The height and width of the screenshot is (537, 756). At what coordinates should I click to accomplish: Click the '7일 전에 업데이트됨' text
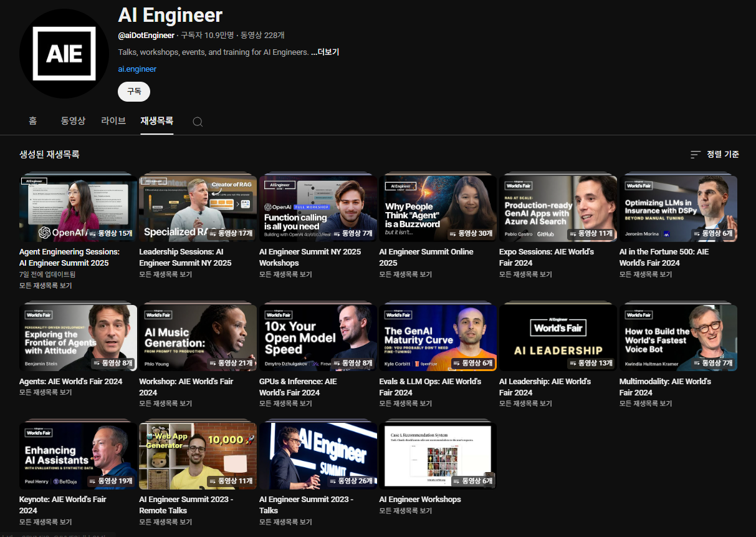pos(47,274)
